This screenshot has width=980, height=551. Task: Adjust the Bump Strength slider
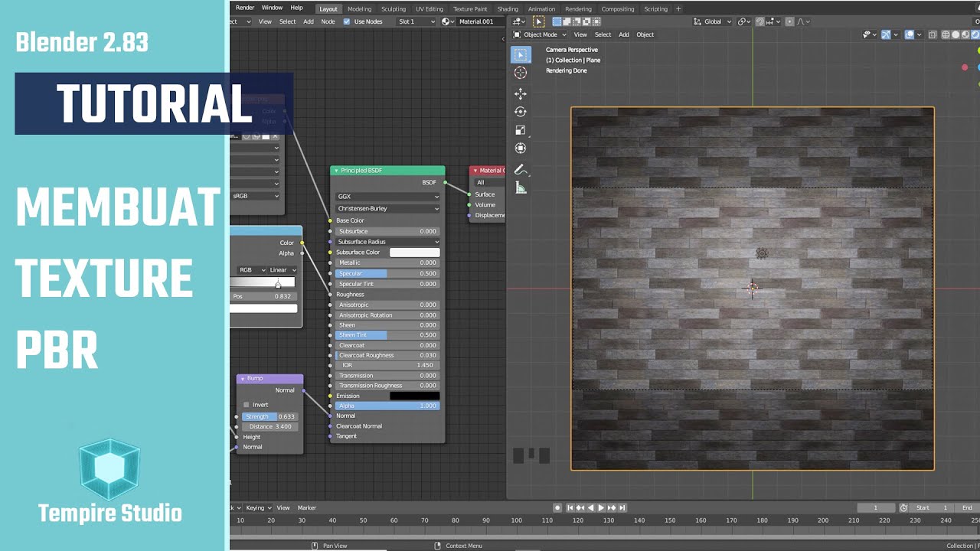[269, 416]
